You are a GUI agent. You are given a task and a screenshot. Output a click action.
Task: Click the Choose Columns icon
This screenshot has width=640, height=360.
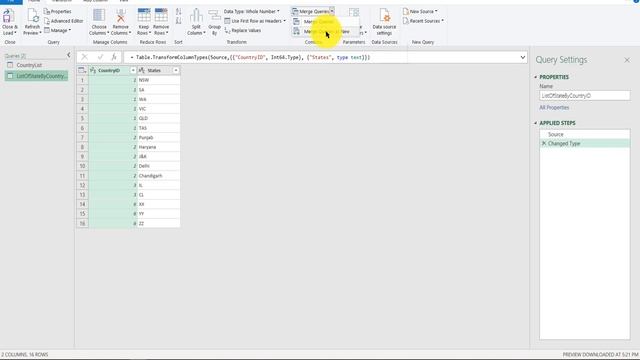tap(99, 16)
